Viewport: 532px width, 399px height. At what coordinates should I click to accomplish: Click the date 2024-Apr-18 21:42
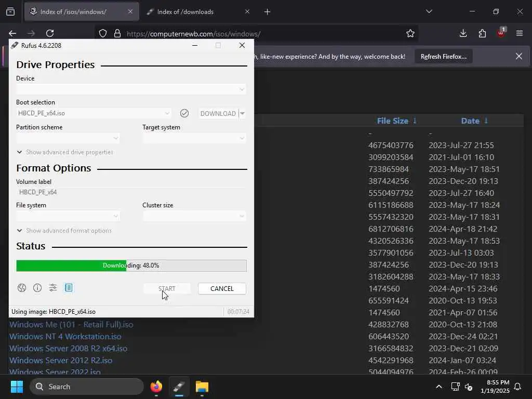[463, 229]
